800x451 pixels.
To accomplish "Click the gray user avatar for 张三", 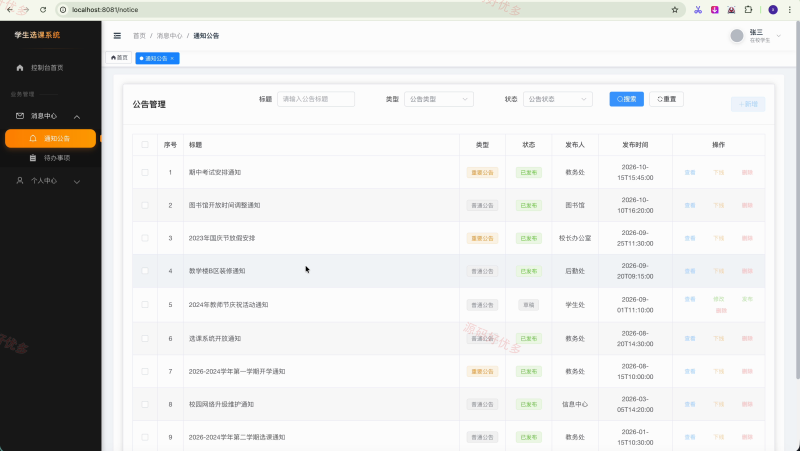I will 736,36.
